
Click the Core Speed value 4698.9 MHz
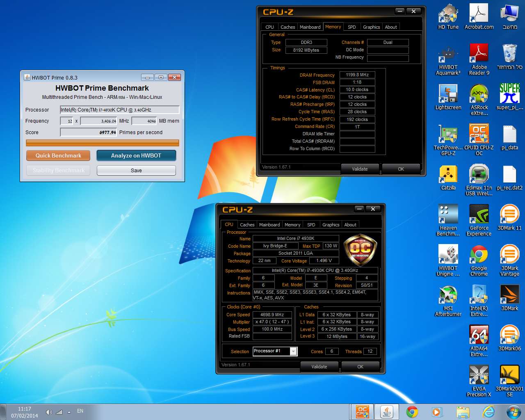(x=272, y=315)
